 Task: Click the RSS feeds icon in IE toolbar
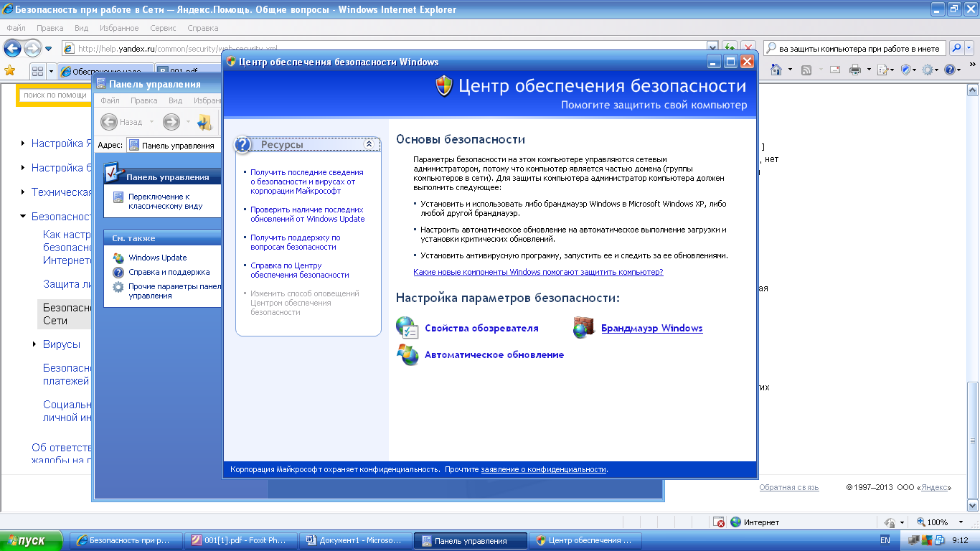point(806,70)
